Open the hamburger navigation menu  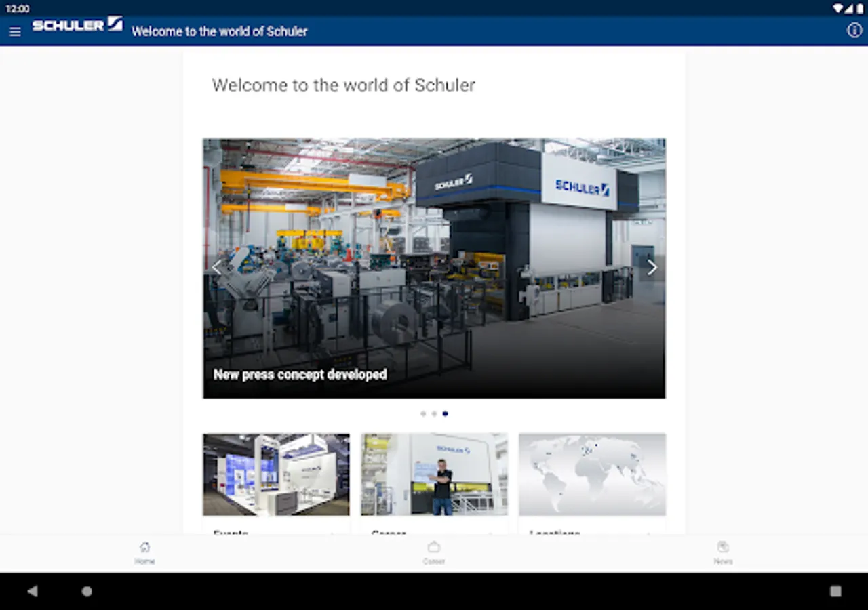point(15,31)
